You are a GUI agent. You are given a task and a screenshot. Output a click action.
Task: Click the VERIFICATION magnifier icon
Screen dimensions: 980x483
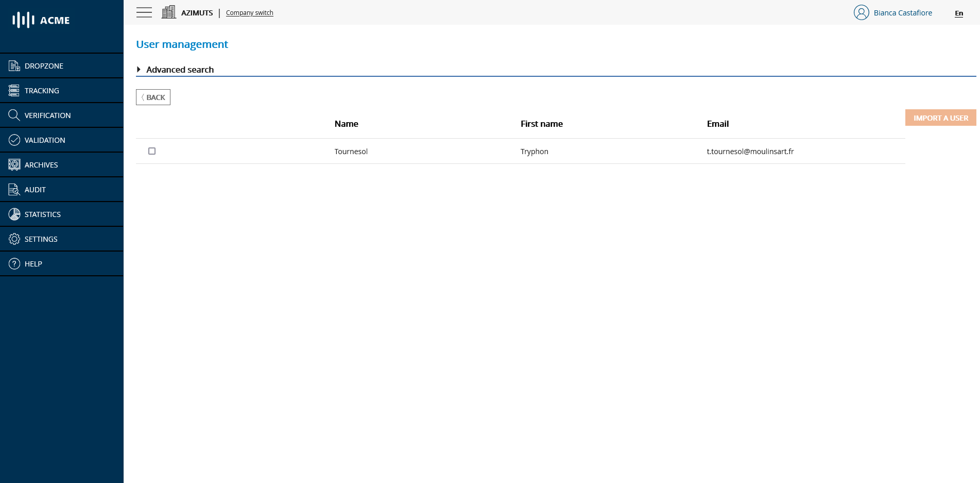click(13, 114)
